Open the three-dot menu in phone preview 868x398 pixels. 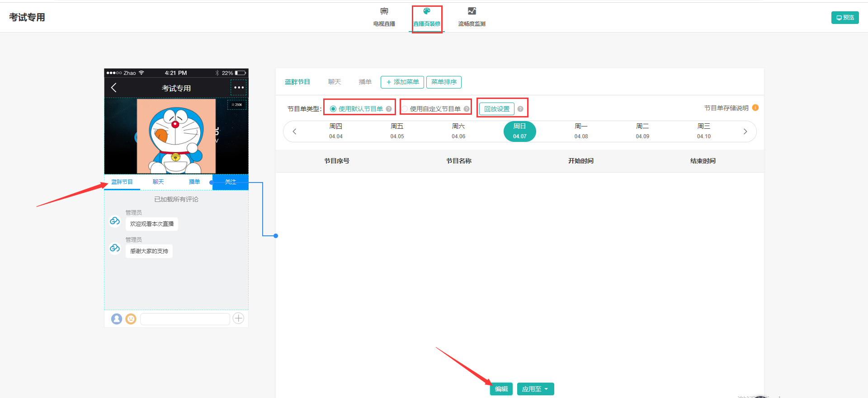coord(239,88)
